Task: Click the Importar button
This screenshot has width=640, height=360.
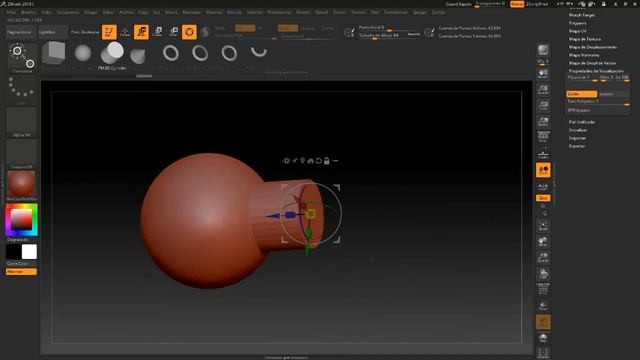Action: coord(577,138)
